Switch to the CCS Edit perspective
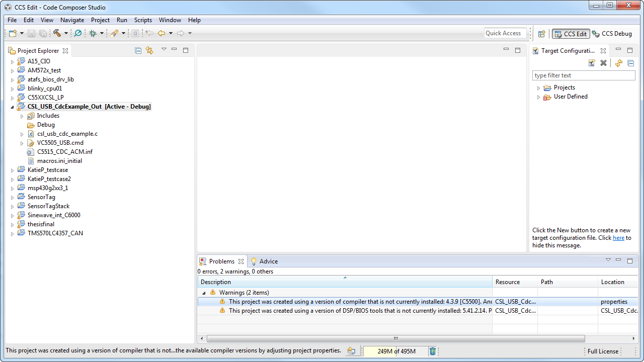Viewport: 644px width, 362px height. 571,34
